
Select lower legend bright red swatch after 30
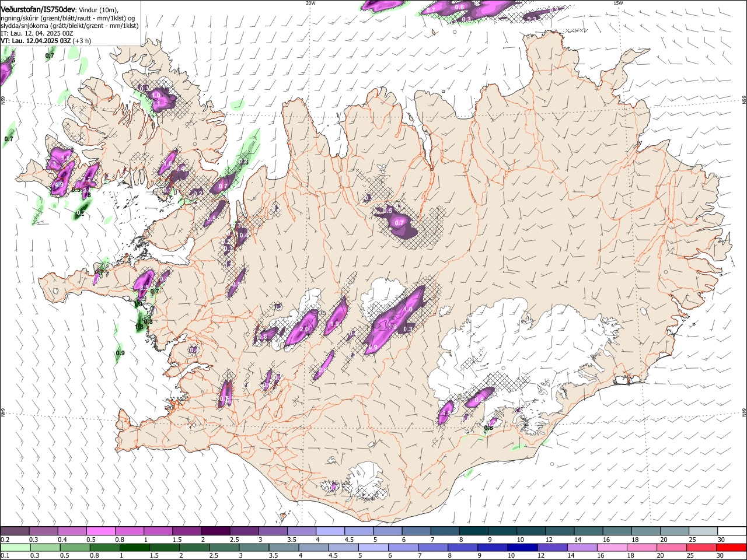click(731, 547)
